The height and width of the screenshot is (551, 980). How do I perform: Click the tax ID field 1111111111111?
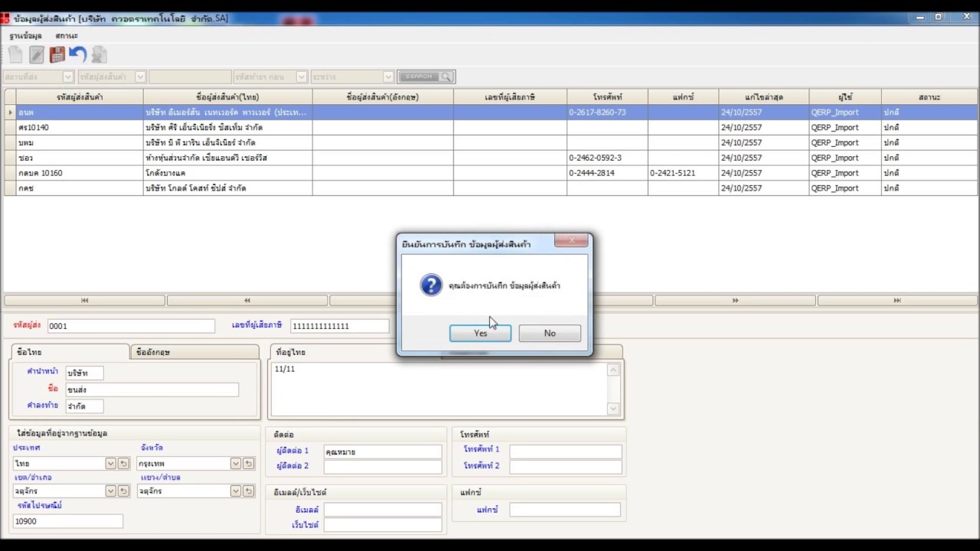340,326
